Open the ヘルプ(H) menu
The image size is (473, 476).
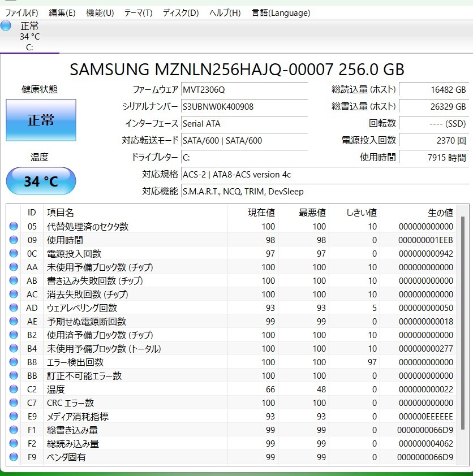click(225, 13)
